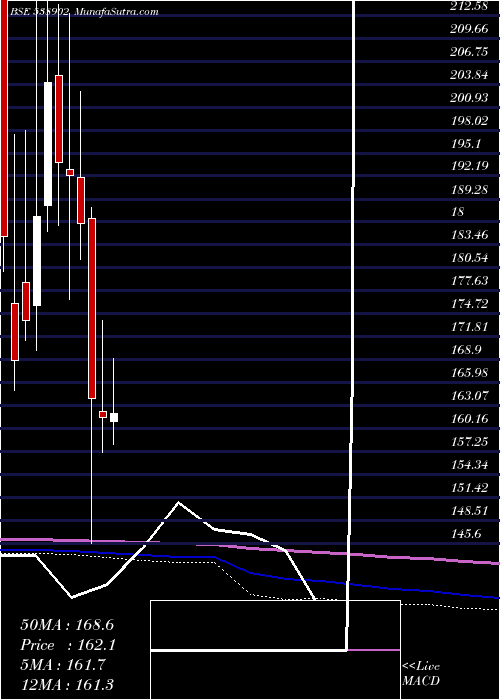
Task: Click the 192.19 price axis label
Action: pyautogui.click(x=471, y=166)
